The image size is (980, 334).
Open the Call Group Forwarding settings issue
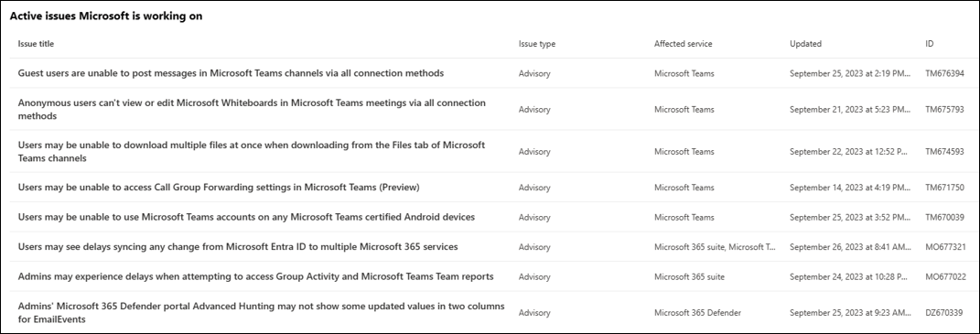(218, 187)
